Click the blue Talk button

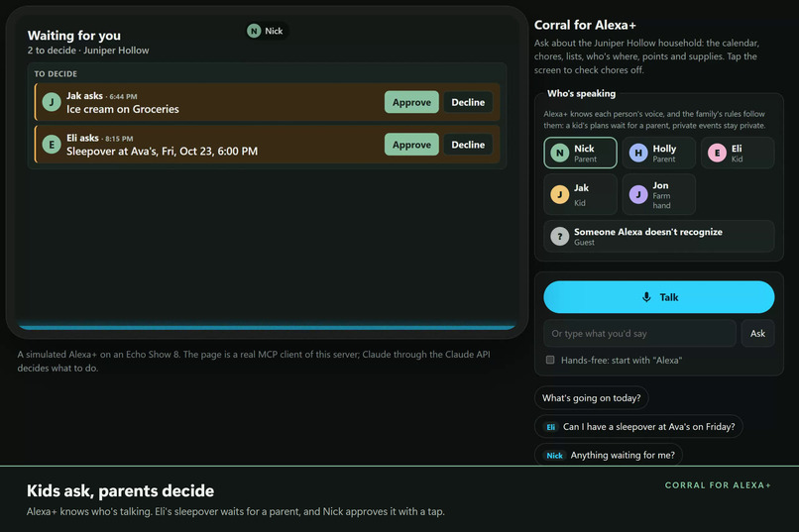click(659, 297)
